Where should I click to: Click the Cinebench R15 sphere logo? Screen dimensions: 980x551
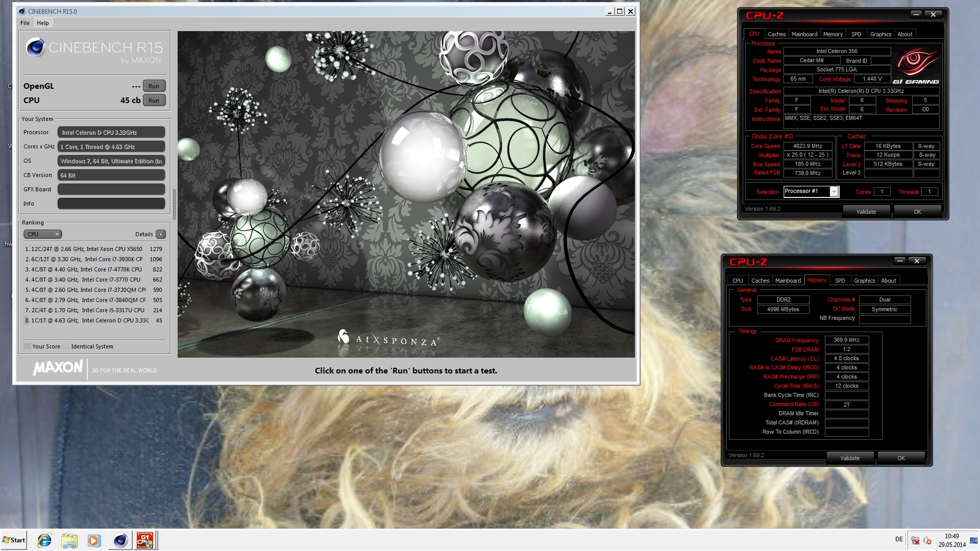36,47
